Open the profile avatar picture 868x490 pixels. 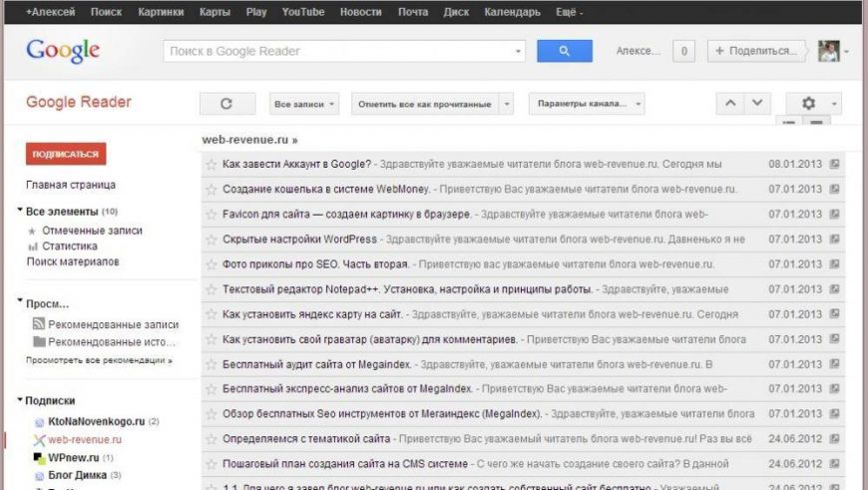point(829,51)
